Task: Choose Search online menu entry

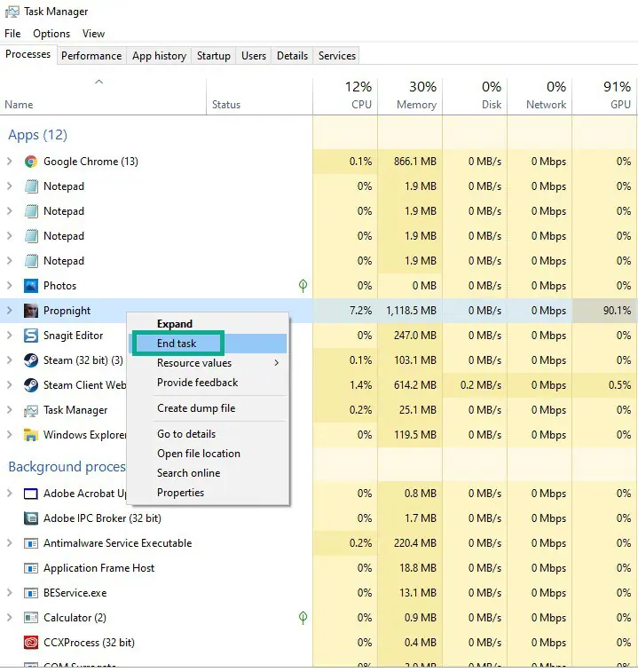Action: (208, 473)
